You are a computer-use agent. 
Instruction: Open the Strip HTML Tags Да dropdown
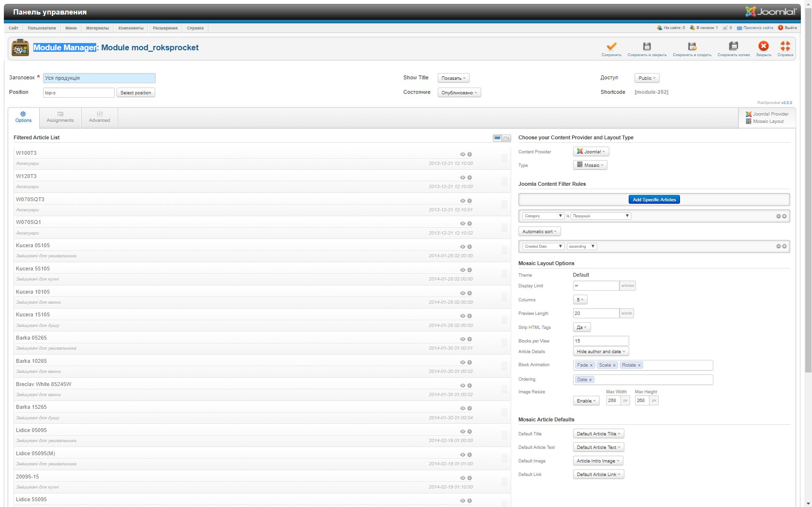click(582, 328)
